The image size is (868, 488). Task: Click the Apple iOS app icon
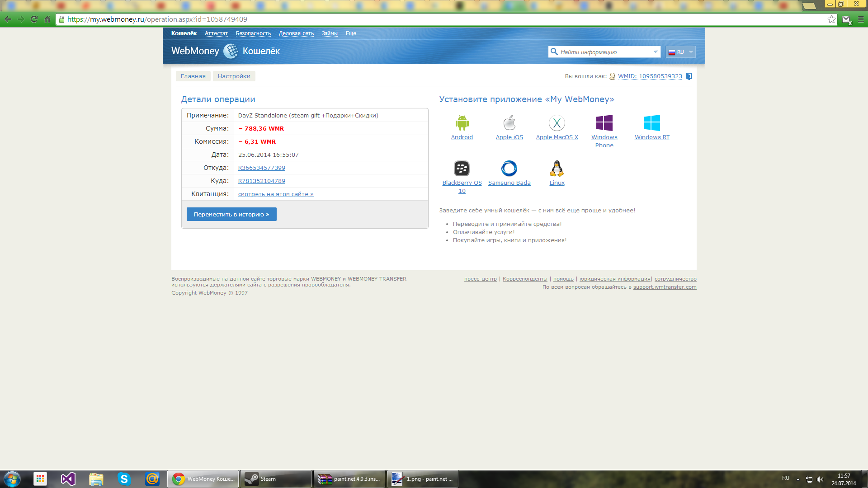pyautogui.click(x=509, y=123)
